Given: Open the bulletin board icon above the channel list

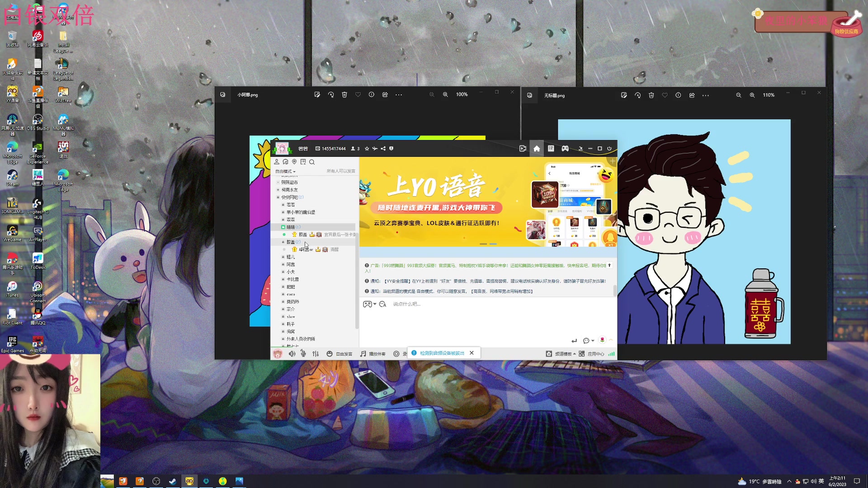Looking at the screenshot, I should (x=303, y=162).
